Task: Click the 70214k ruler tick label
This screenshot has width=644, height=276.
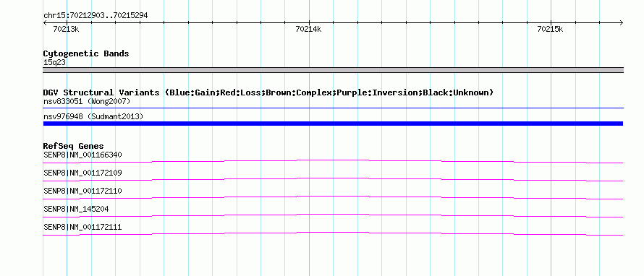Action: tap(308, 29)
